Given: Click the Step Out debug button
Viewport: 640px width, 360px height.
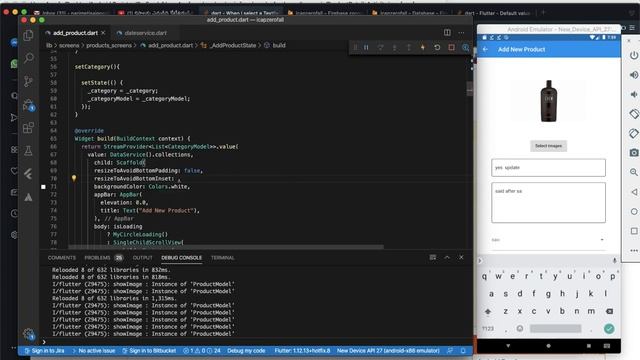Looking at the screenshot, I should [409, 47].
